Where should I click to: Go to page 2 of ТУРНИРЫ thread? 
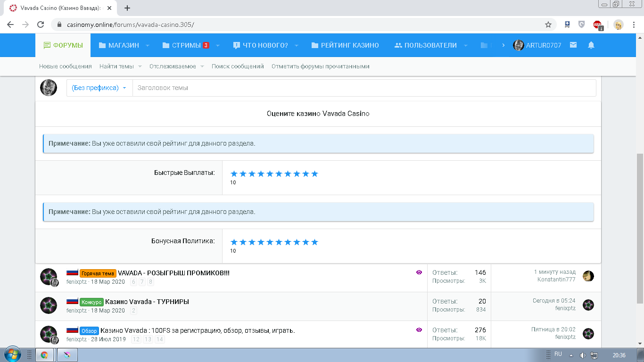133,311
